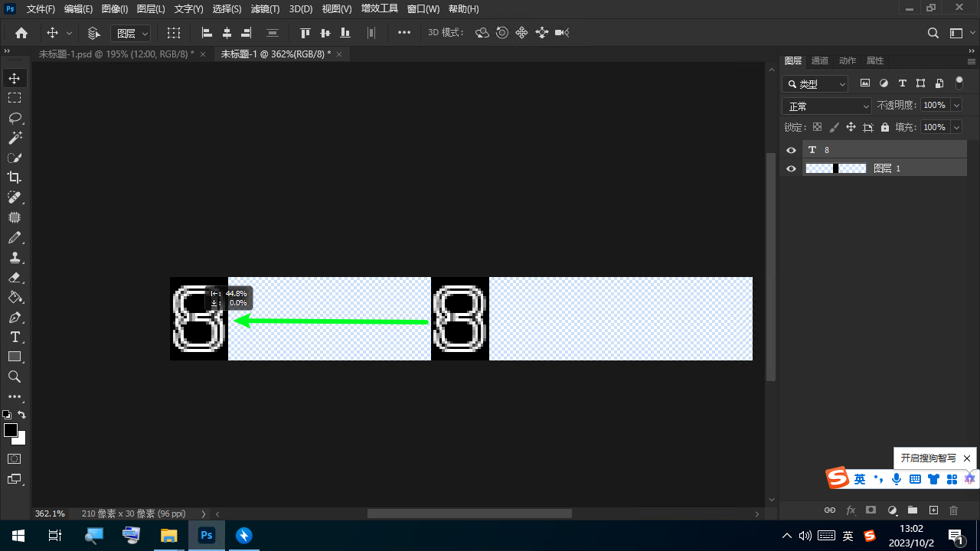Viewport: 980px width, 551px height.
Task: Select the Magic Wand tool
Action: tap(15, 138)
